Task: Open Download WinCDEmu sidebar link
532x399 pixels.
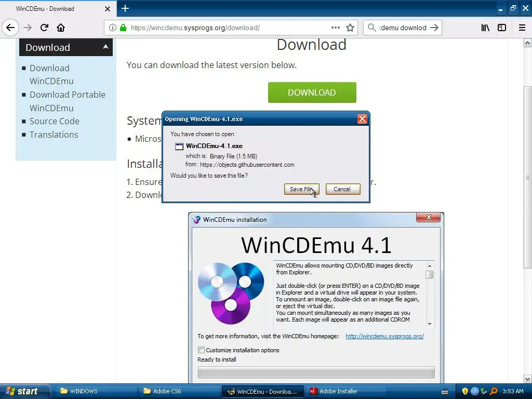Action: click(51, 75)
